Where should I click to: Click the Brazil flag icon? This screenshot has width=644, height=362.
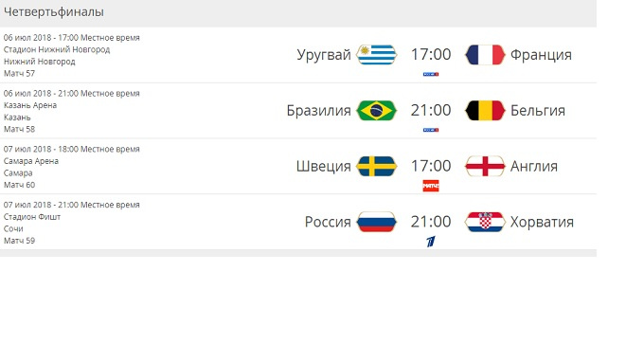[x=376, y=111]
